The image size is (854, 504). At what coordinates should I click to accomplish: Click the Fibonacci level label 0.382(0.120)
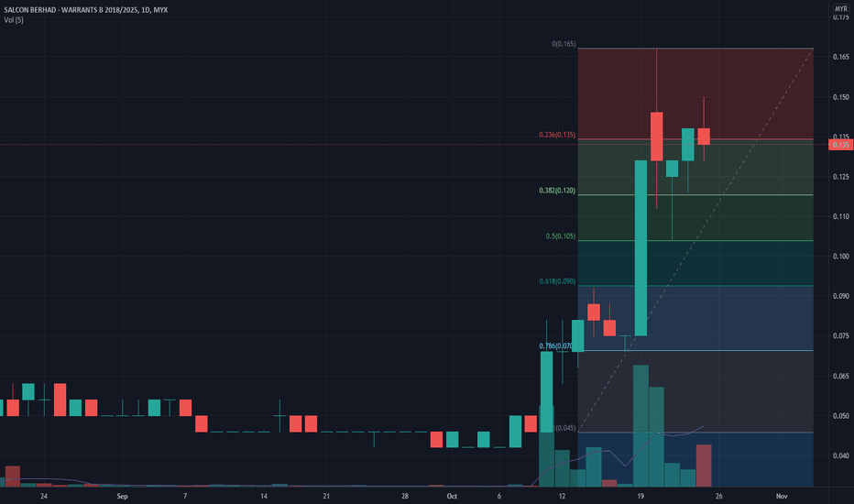pyautogui.click(x=557, y=191)
